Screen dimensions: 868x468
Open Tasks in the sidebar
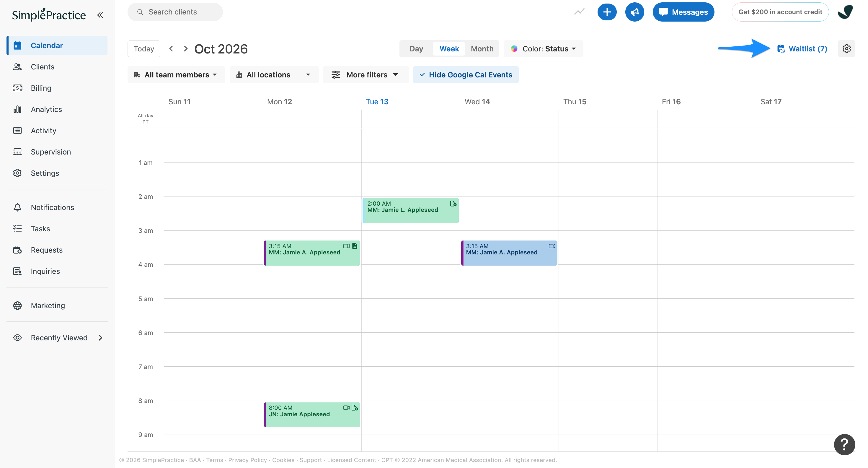57,229
